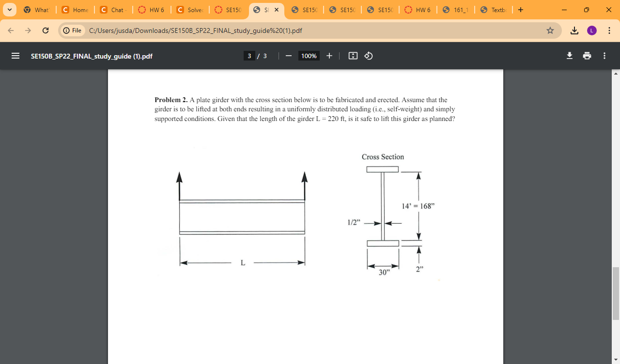Bookmark this page with the star icon

(x=550, y=30)
